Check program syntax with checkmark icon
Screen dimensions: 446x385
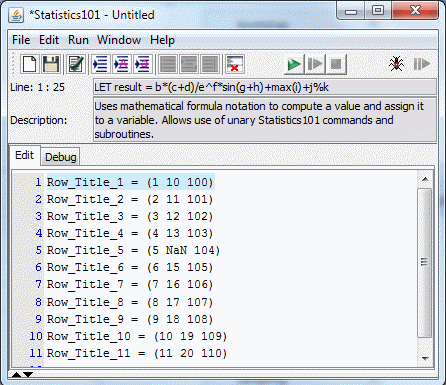(76, 64)
